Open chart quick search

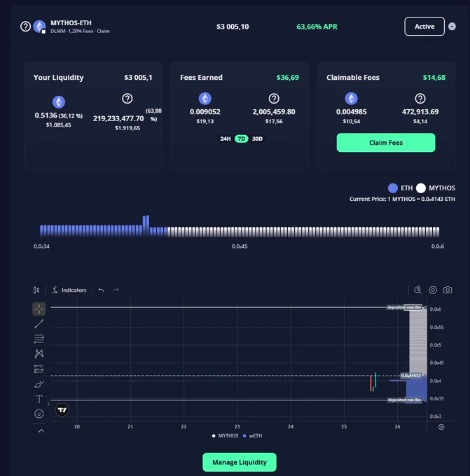[417, 290]
